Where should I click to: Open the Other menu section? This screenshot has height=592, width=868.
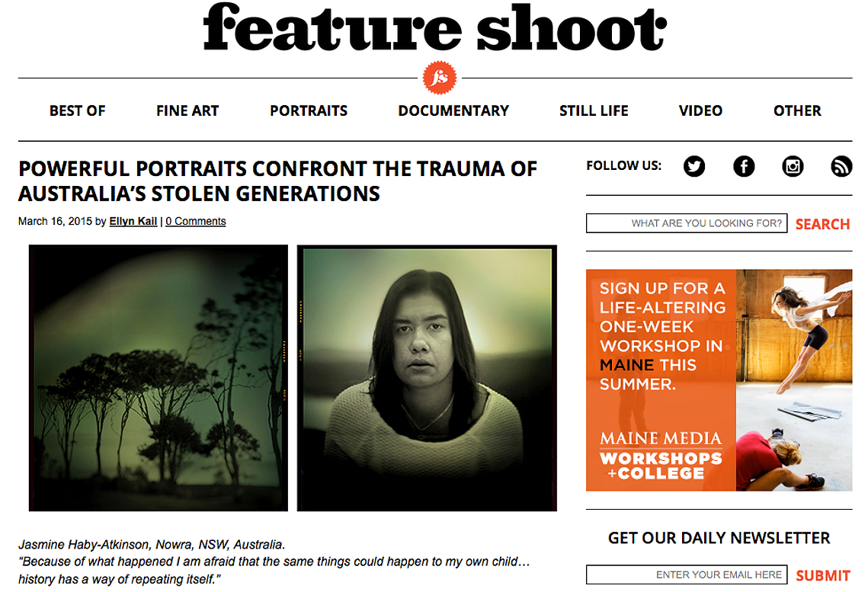coord(797,110)
